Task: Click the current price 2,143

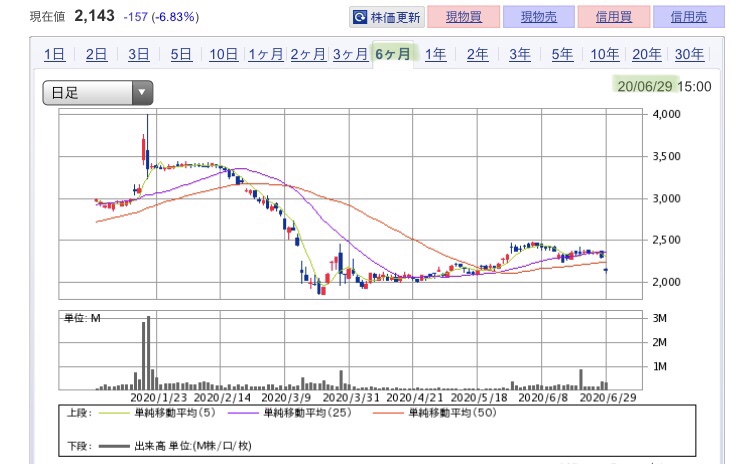Action: [x=94, y=16]
